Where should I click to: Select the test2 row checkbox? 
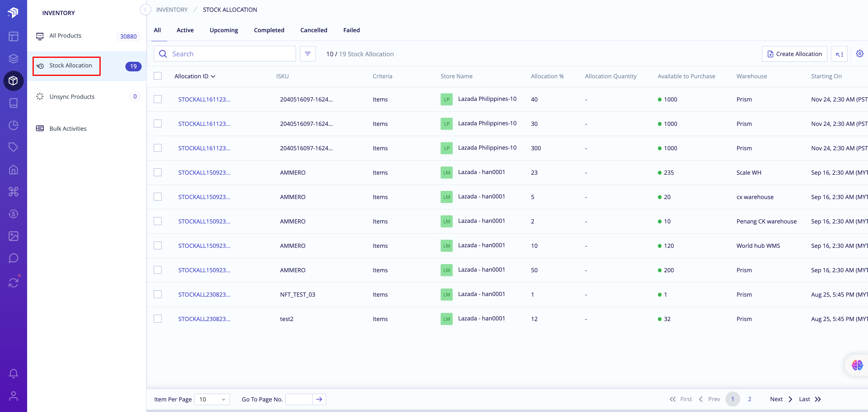[158, 318]
